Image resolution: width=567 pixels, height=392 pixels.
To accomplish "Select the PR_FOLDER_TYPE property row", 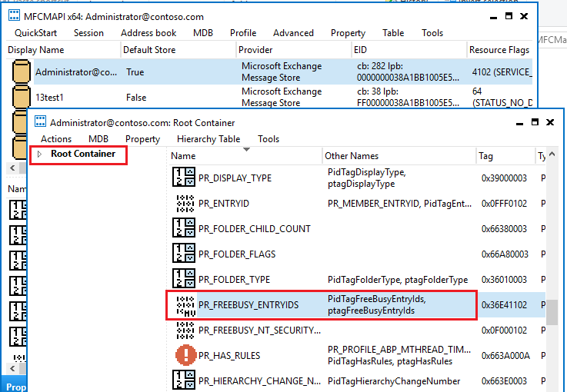I will tap(357, 279).
